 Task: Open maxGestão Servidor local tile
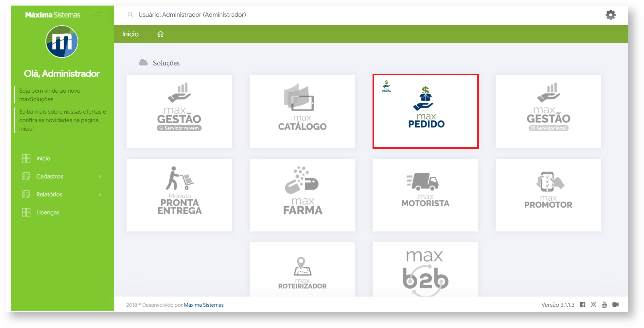[x=548, y=111]
